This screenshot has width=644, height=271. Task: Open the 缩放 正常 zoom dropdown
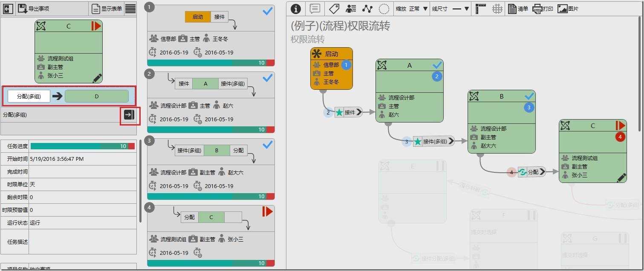click(x=412, y=9)
